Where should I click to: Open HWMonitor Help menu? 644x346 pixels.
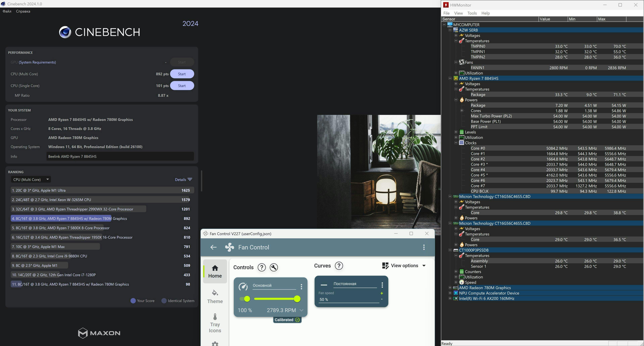486,13
